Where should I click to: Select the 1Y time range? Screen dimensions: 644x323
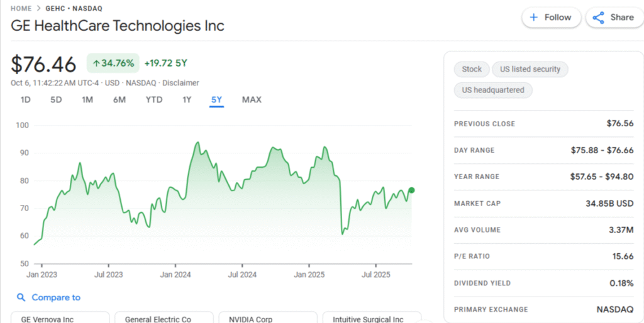tap(187, 99)
